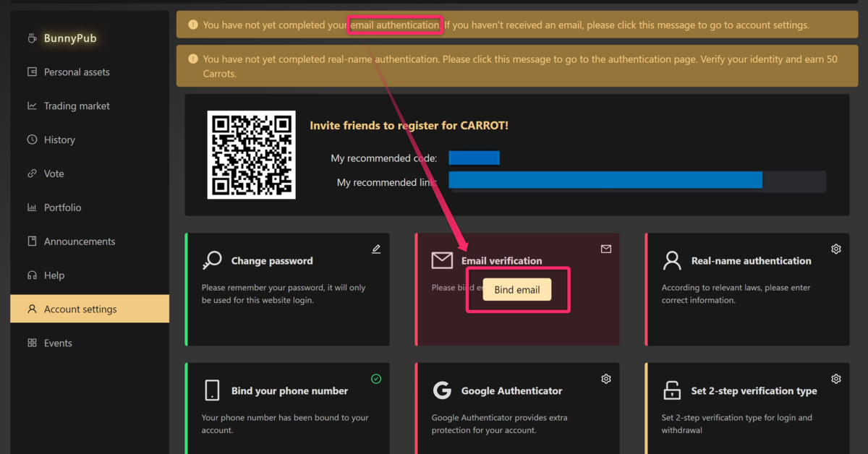The image size is (868, 454).
Task: Click the 'My recommended code:' label
Action: click(384, 158)
